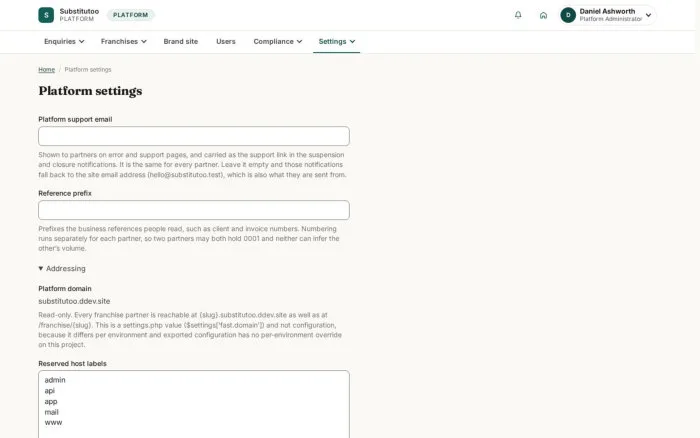Image resolution: width=700 pixels, height=438 pixels.
Task: Click Daniel Ashworth's avatar circle
Action: tap(568, 15)
